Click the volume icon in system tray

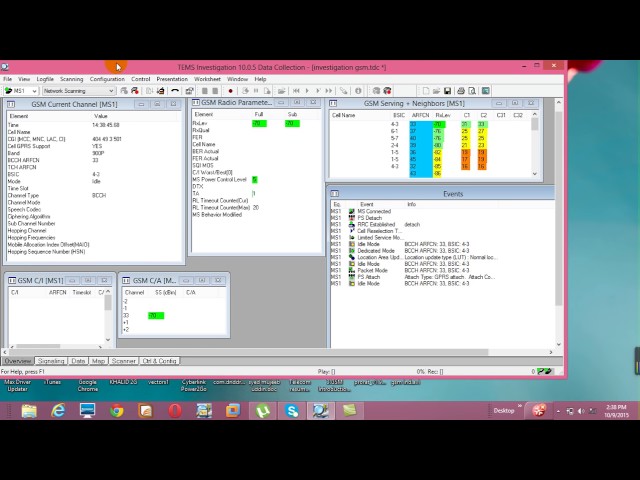tap(581, 411)
